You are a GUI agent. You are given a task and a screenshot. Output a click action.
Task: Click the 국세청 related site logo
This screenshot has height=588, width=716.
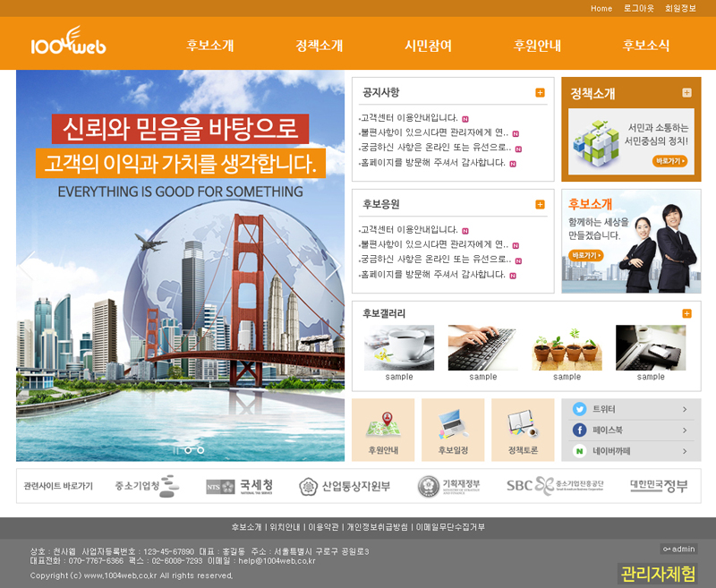pos(240,486)
